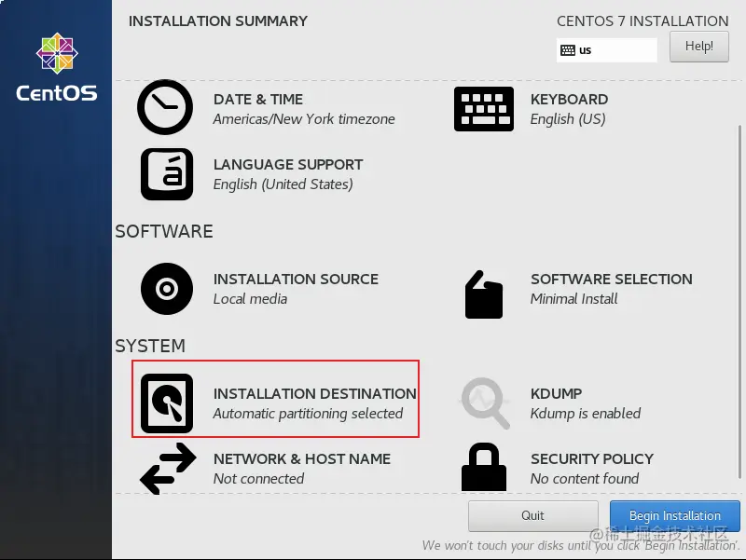746x560 pixels.
Task: Open INSTALLATION DESTINATION heading
Action: pyautogui.click(x=315, y=393)
